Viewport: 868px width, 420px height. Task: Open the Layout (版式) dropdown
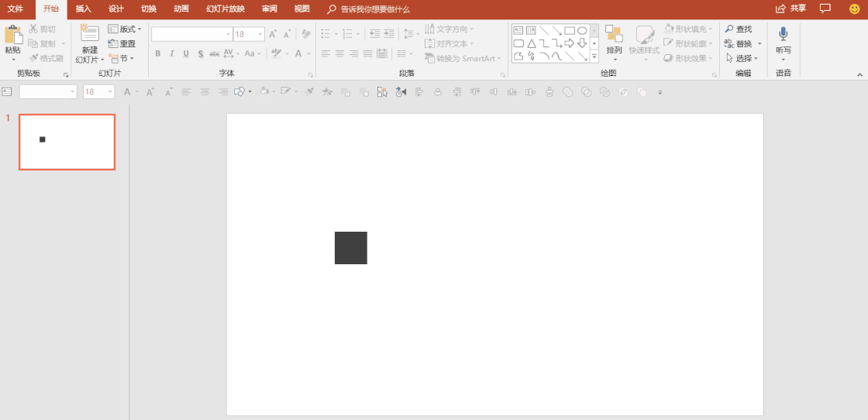(x=125, y=29)
